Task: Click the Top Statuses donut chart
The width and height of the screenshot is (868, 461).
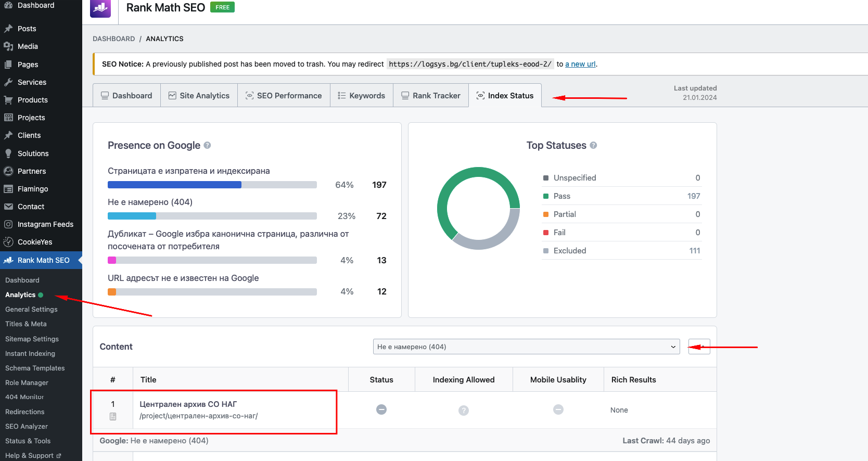Action: tap(479, 208)
